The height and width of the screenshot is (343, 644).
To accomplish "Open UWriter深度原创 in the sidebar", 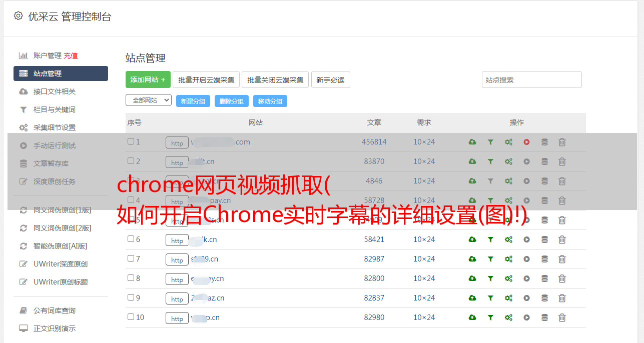I will coord(61,264).
